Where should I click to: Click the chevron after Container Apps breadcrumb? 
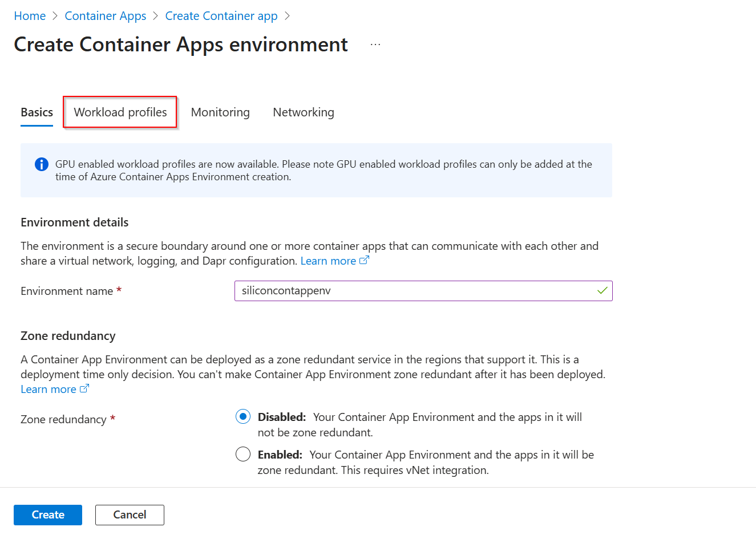(155, 15)
